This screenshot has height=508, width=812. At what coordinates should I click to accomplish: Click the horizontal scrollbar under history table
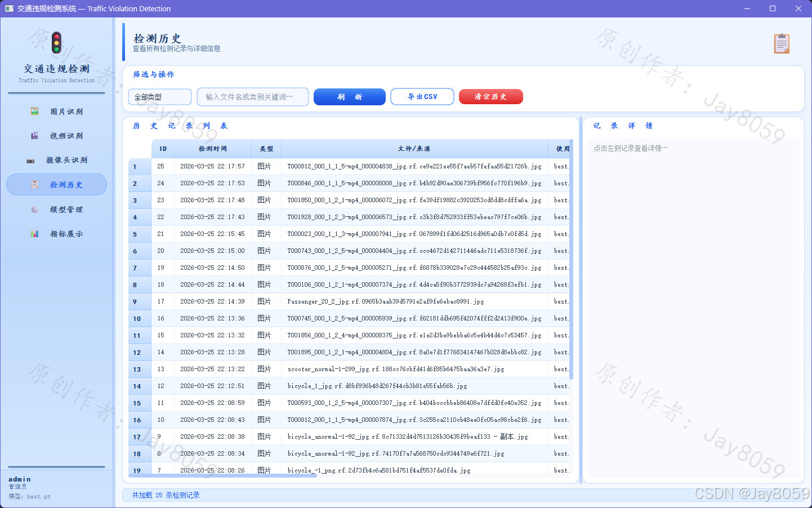pyautogui.click(x=223, y=475)
